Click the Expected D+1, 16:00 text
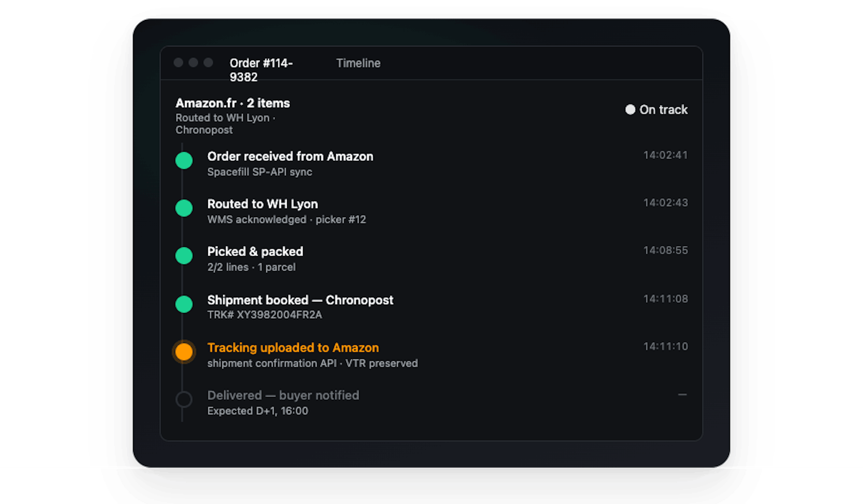This screenshot has width=863, height=504. [x=258, y=411]
